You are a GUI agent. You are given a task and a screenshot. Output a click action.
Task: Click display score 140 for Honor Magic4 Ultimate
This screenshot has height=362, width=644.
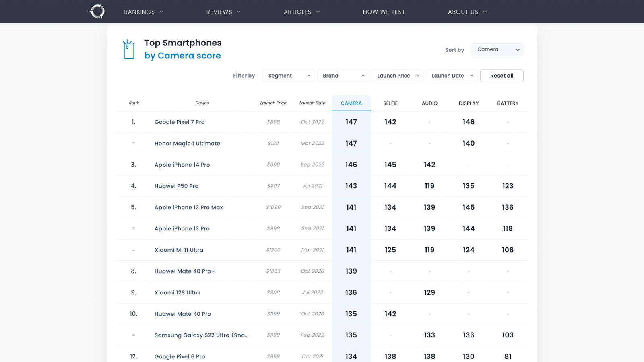469,144
